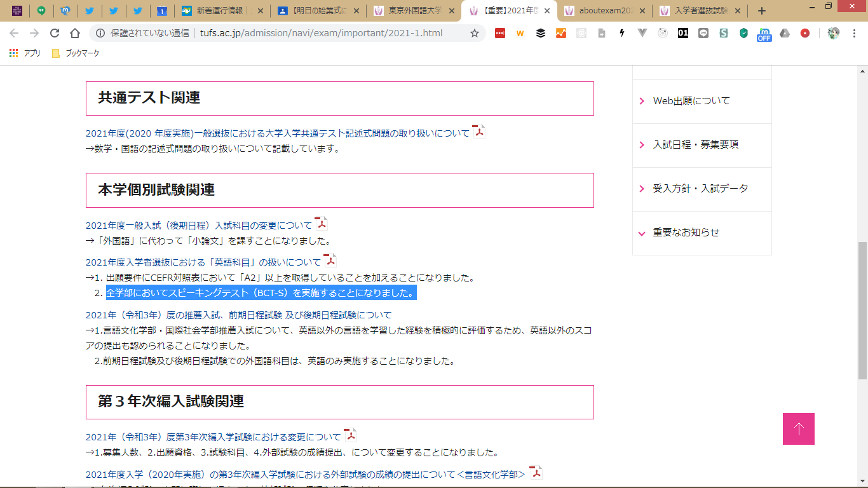Open the Chrome three-dot menu
868x488 pixels.
pyautogui.click(x=855, y=34)
